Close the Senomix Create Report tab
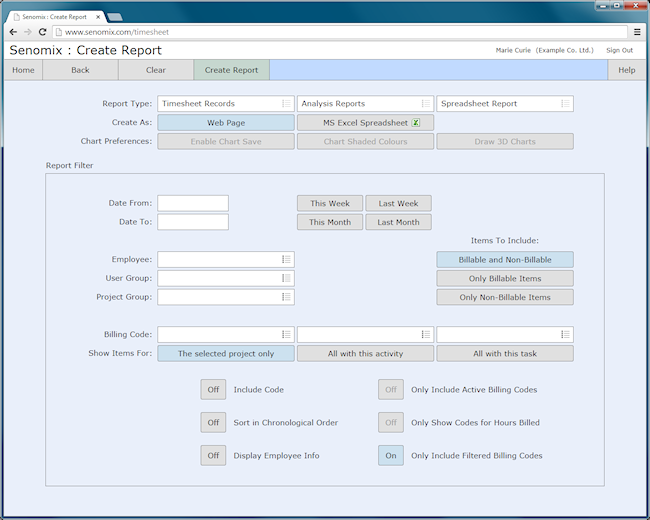The image size is (650, 520). pyautogui.click(x=98, y=17)
